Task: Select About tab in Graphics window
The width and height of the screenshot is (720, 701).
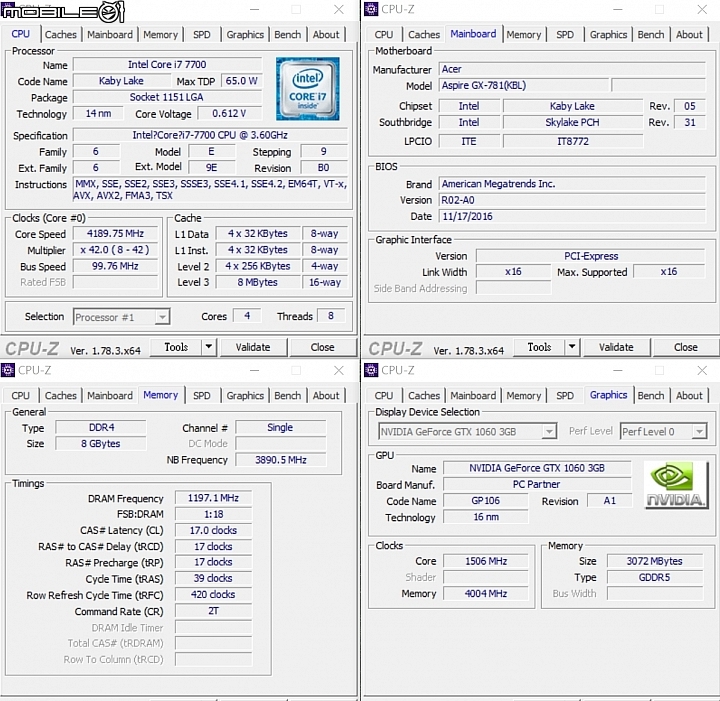Action: tap(689, 396)
